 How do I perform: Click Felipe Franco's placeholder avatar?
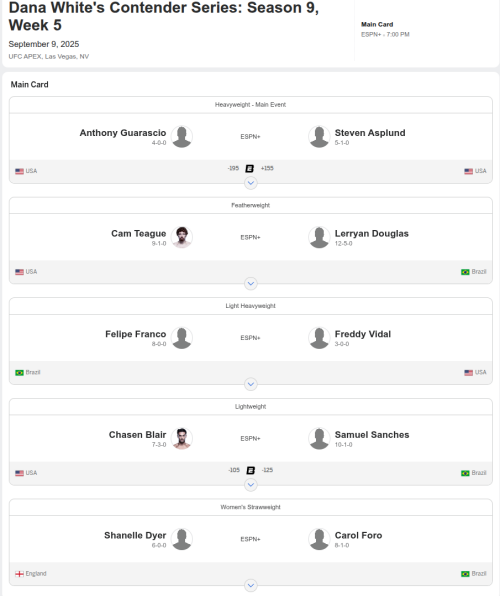[x=182, y=338]
